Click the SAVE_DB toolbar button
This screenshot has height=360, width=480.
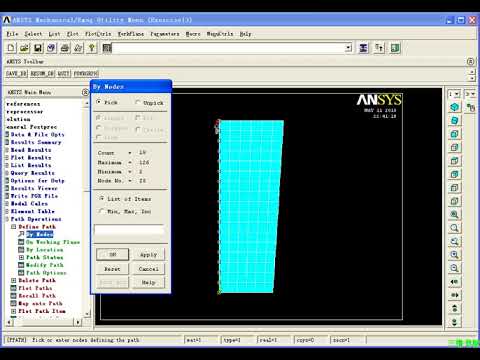coord(16,73)
